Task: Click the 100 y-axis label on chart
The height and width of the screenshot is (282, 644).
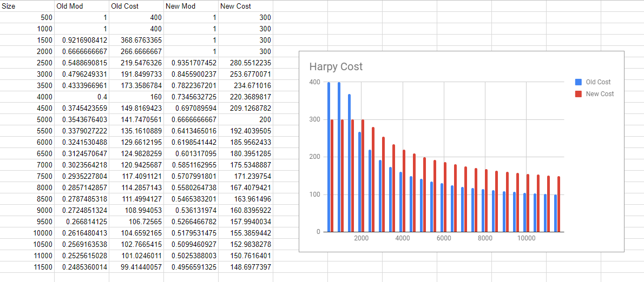Action: point(314,194)
